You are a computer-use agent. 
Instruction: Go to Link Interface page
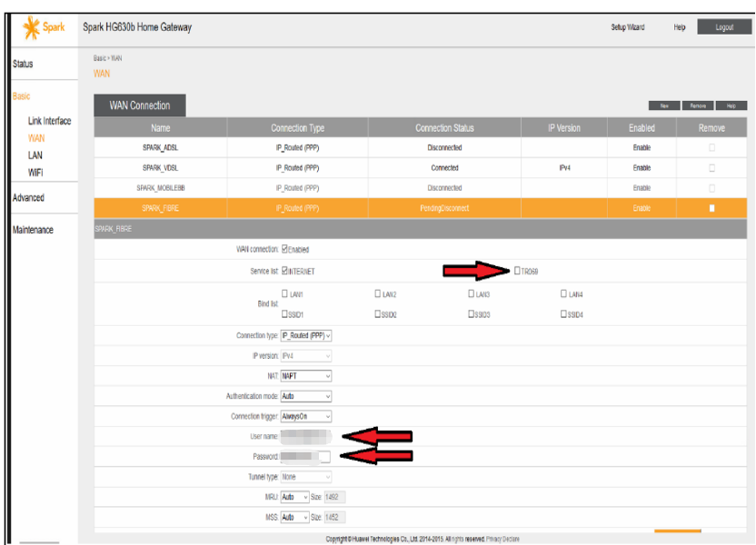tap(49, 121)
